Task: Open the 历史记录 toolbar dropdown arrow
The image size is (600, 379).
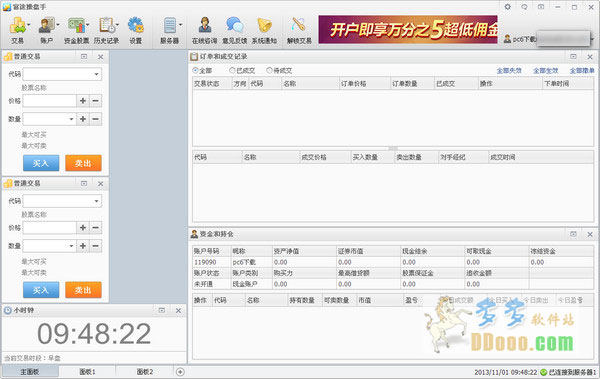Action: point(117,25)
